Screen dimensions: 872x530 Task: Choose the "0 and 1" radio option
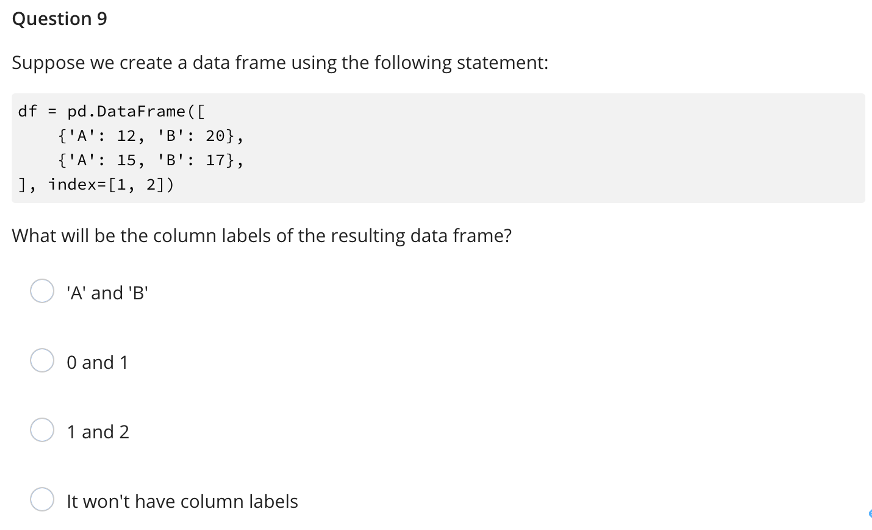point(42,360)
